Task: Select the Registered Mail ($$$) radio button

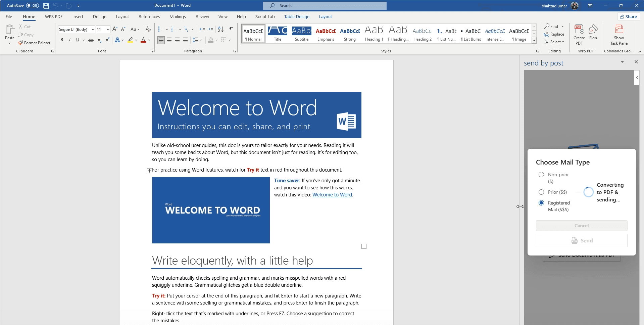Action: pyautogui.click(x=541, y=203)
